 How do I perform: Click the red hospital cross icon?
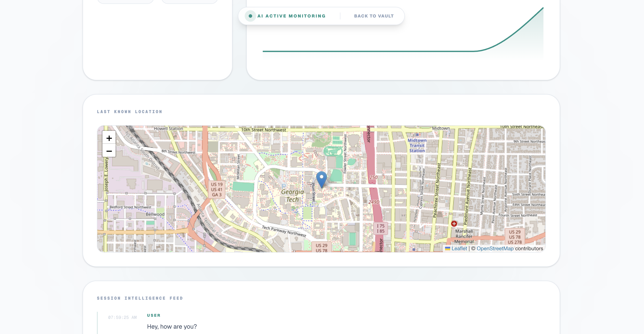coord(454,224)
